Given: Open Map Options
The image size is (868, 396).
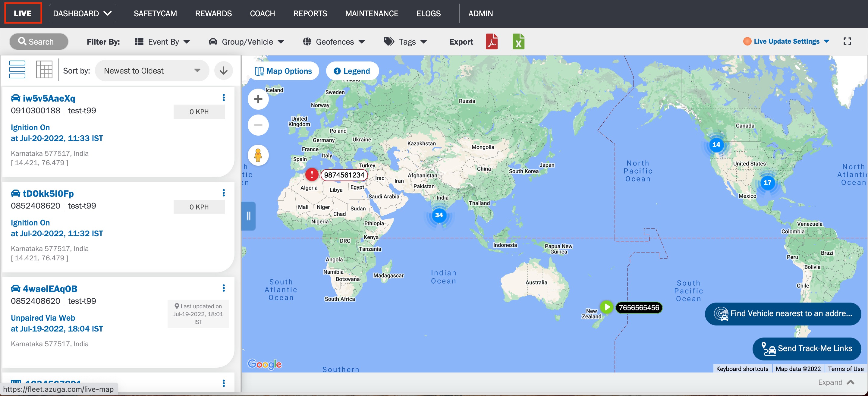Looking at the screenshot, I should click(x=283, y=71).
